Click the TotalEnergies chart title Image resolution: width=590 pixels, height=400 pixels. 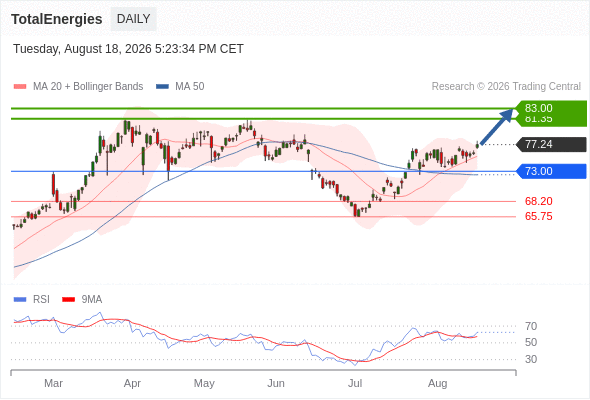pos(56,19)
